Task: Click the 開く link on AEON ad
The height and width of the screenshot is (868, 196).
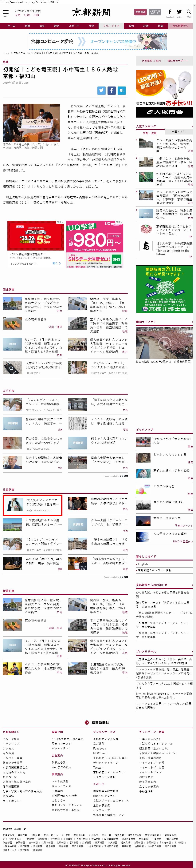Action: tap(57, 263)
